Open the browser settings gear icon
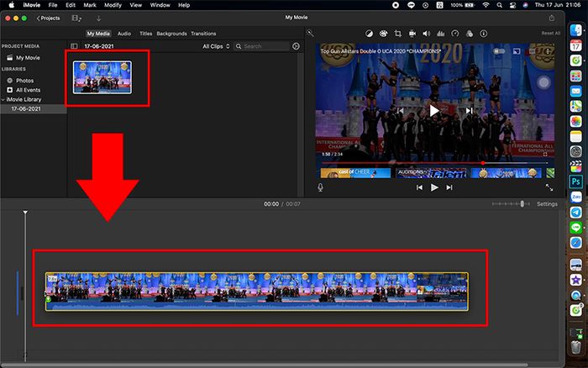The height and width of the screenshot is (368, 588). [296, 46]
